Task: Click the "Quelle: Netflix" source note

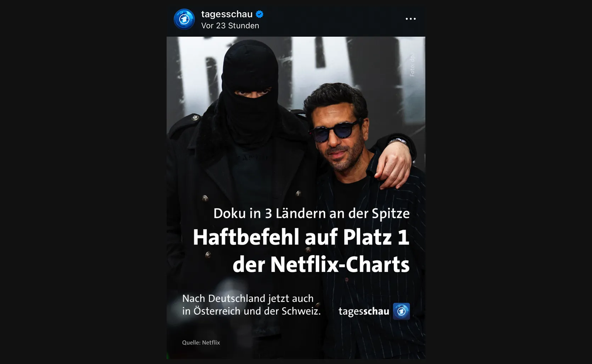Action: pos(201,343)
